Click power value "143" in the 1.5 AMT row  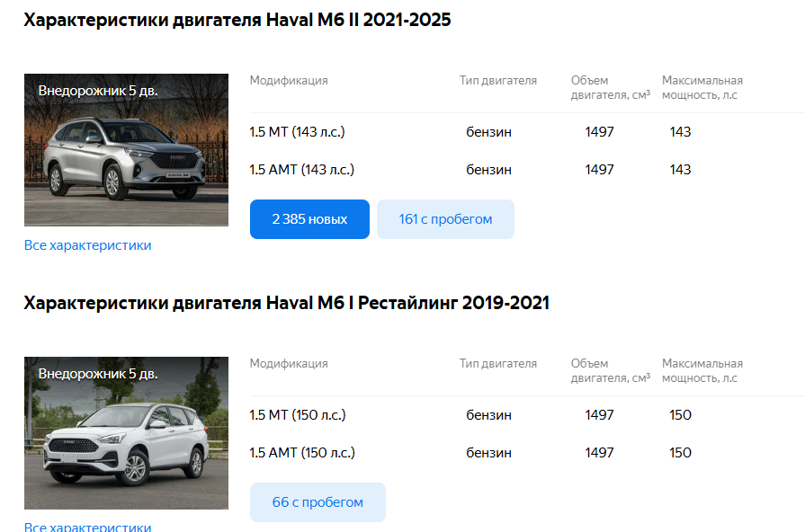680,170
